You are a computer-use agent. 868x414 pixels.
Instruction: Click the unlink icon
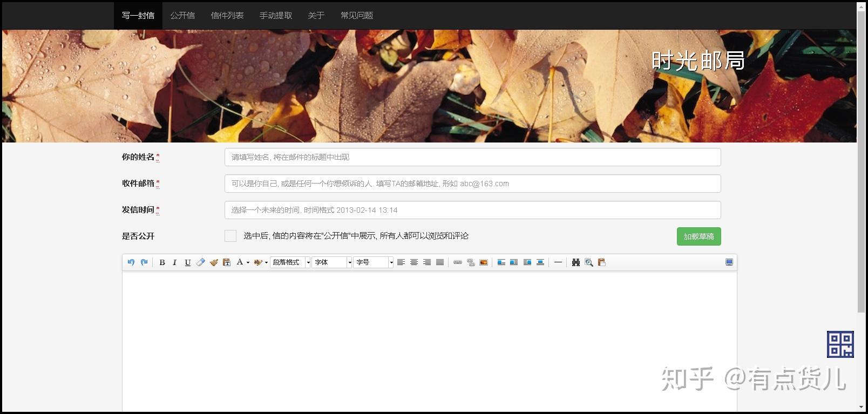coord(471,262)
